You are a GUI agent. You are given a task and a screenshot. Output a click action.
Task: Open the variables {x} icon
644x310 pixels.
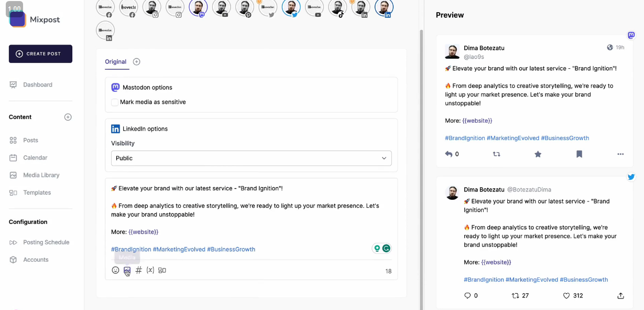pyautogui.click(x=150, y=270)
